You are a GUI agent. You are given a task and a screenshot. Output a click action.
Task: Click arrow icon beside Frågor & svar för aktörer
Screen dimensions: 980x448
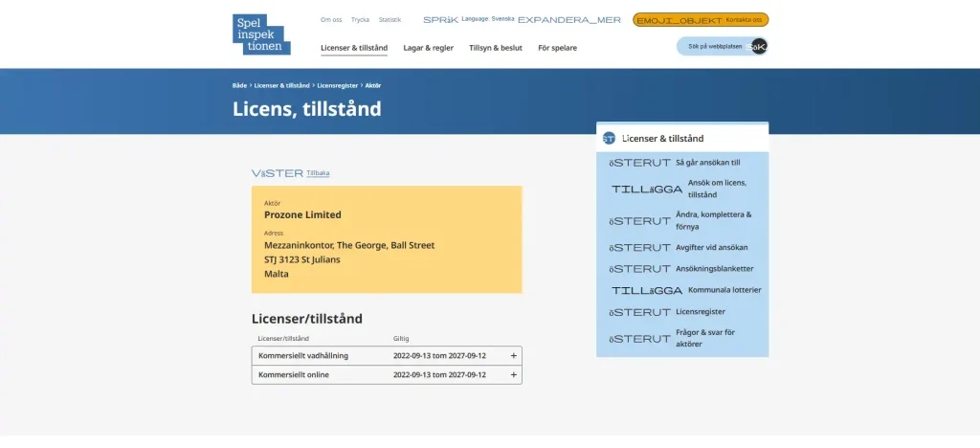click(640, 339)
